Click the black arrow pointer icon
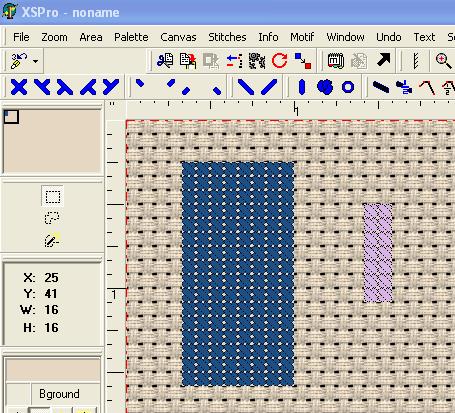Image resolution: width=455 pixels, height=413 pixels. pyautogui.click(x=383, y=61)
